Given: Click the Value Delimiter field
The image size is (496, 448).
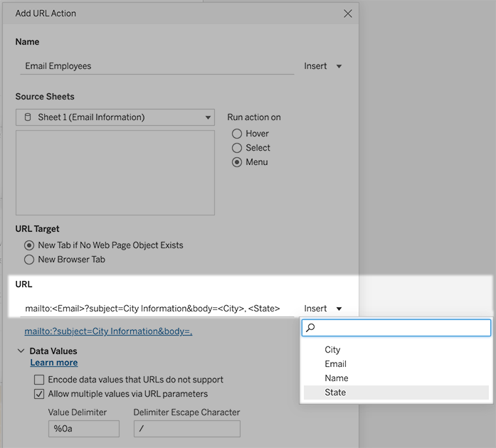Looking at the screenshot, I should [x=84, y=429].
